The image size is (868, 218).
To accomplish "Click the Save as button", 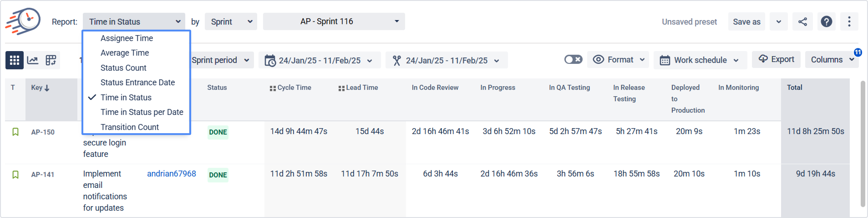I will coord(746,22).
